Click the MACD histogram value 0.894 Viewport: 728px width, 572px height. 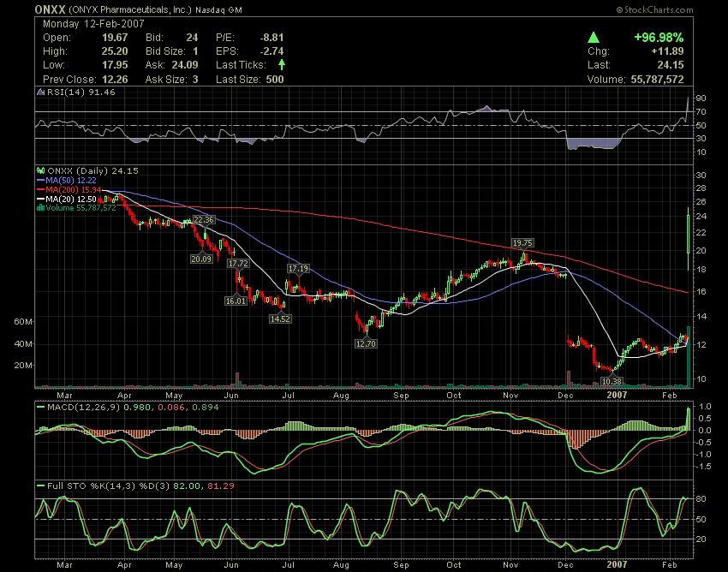coord(206,408)
